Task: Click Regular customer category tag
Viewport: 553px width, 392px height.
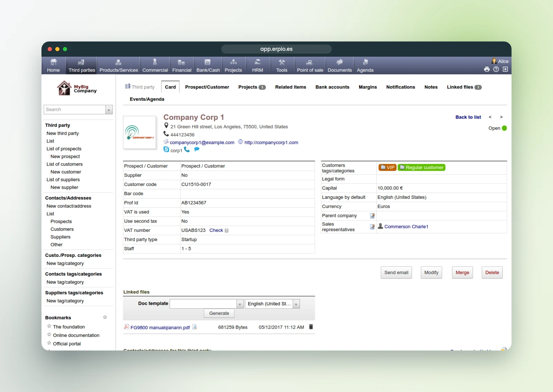Action: [422, 167]
